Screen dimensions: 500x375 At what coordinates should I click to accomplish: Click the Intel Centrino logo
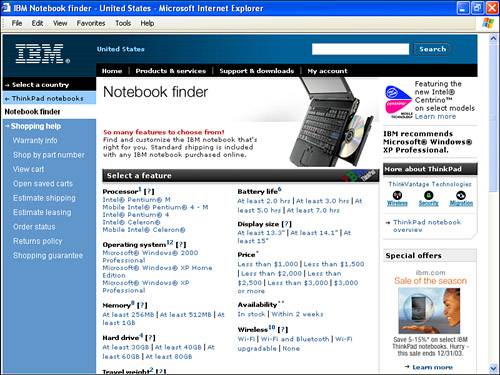399,102
